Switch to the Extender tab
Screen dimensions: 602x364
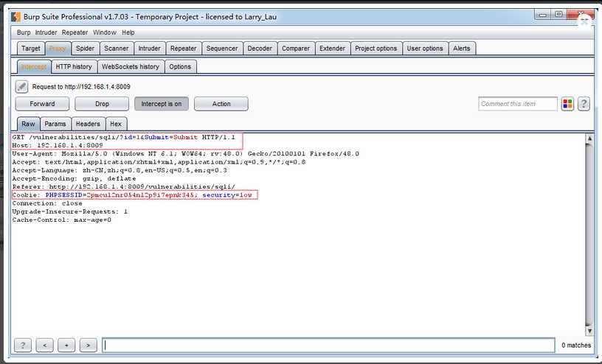[332, 49]
